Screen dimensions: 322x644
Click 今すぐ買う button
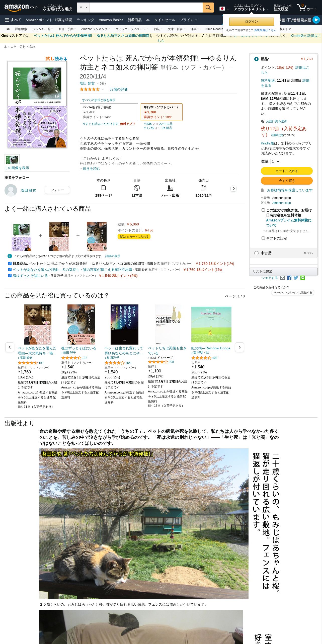click(287, 181)
